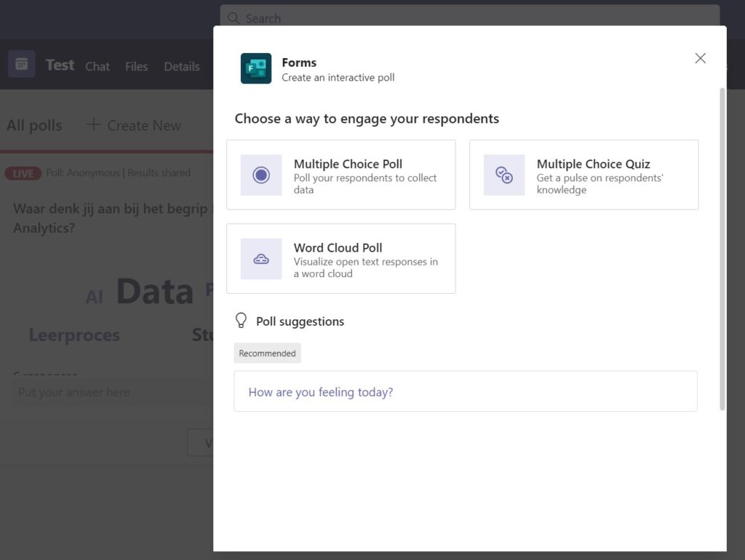The height and width of the screenshot is (560, 745).
Task: Choose the Multiple Choice Quiz card
Action: 583,175
